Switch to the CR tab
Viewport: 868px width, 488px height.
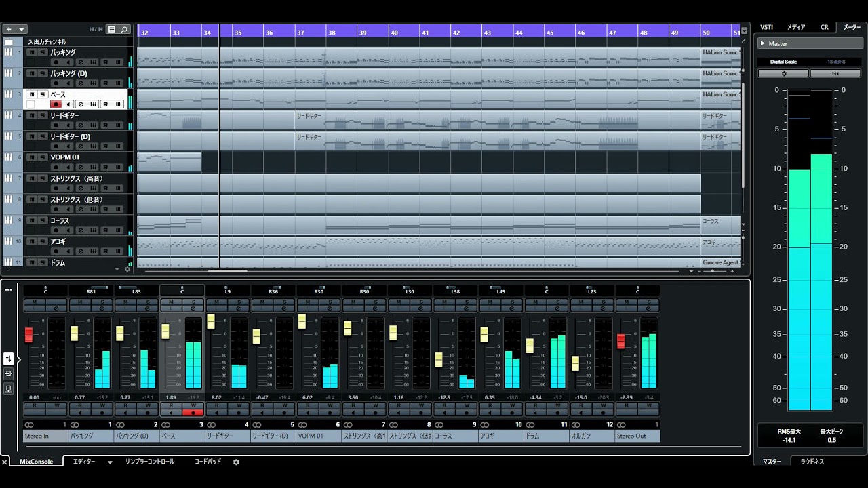click(825, 27)
